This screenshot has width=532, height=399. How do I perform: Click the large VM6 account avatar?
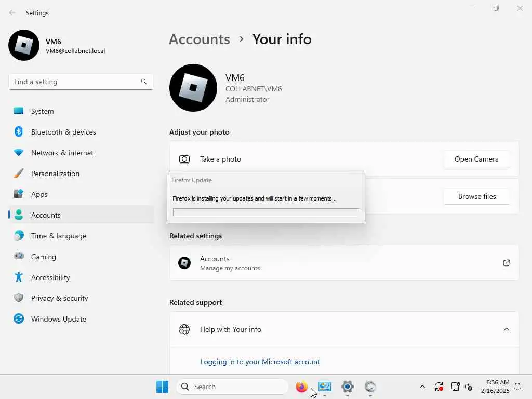pyautogui.click(x=193, y=88)
